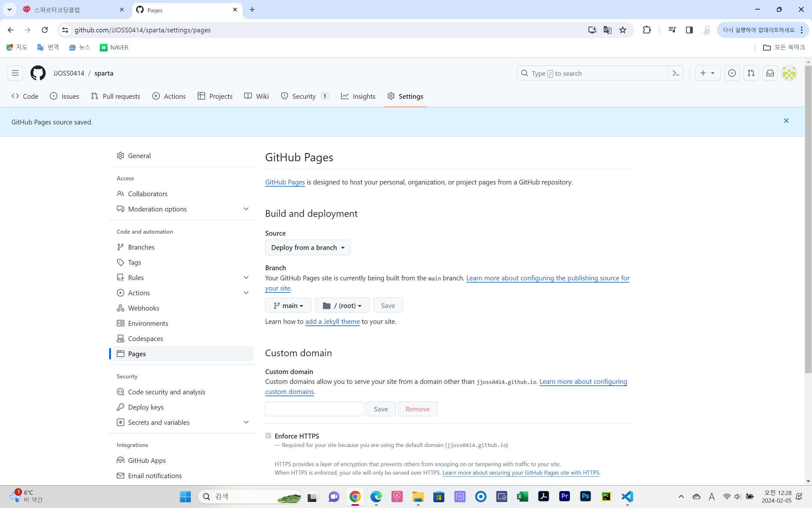
Task: Open PyCharm from the taskbar
Action: tap(606, 496)
